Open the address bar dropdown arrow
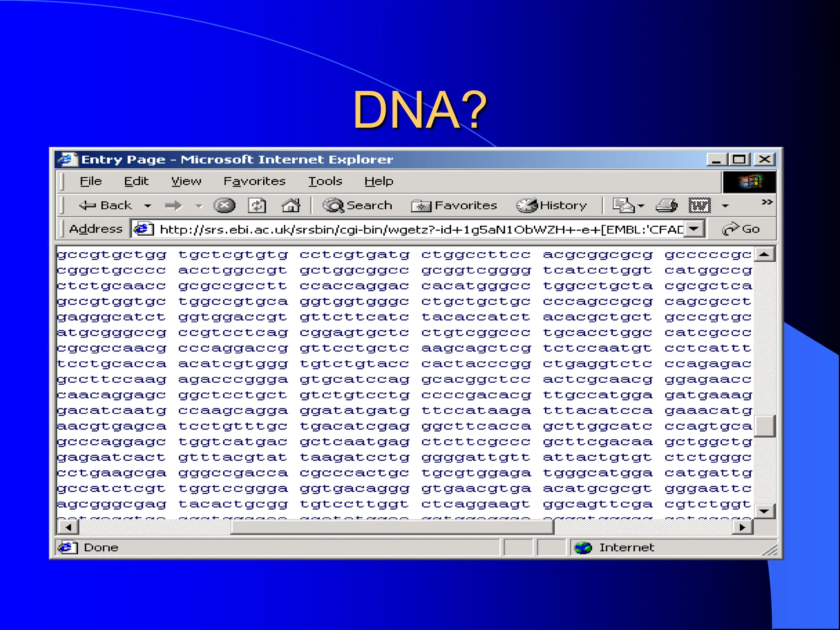 [x=694, y=228]
